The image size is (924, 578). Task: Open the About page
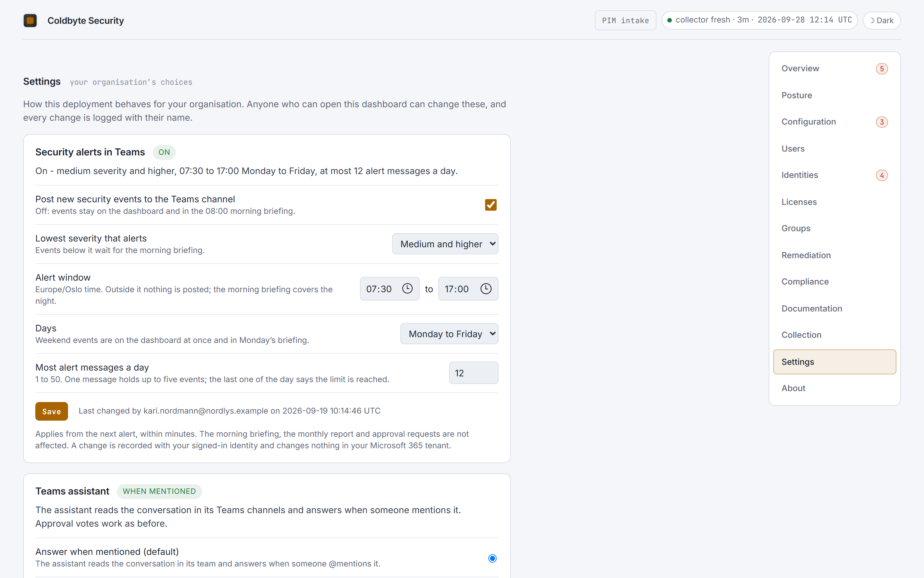[x=834, y=389]
